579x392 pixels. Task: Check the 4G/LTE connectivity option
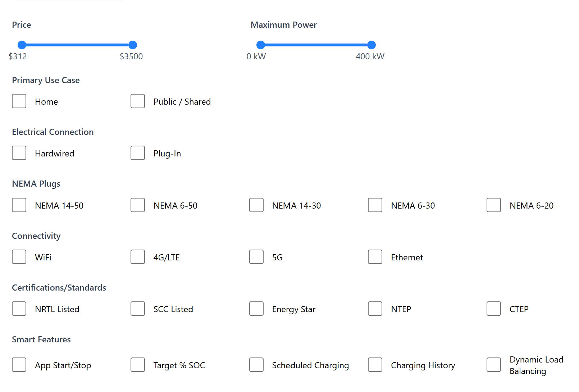(138, 257)
